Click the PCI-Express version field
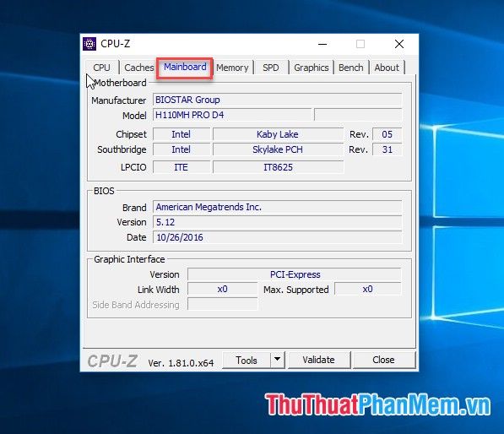Viewport: 504px width, 434px height. 295,274
